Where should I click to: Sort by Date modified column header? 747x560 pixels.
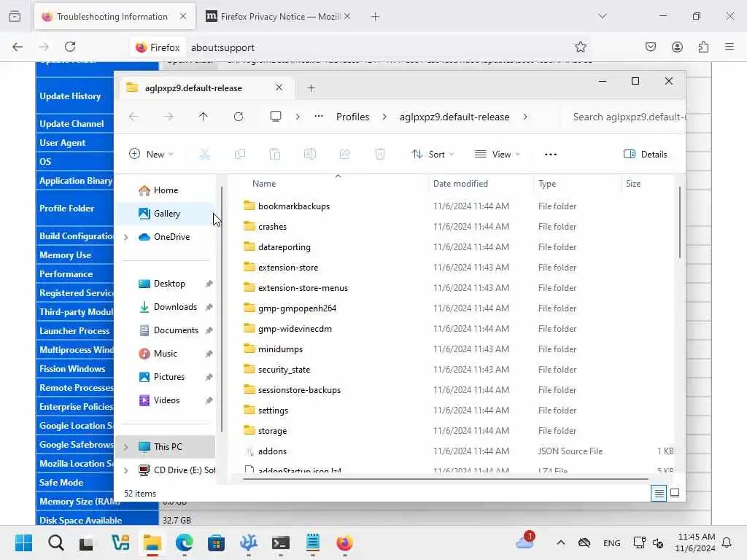460,184
